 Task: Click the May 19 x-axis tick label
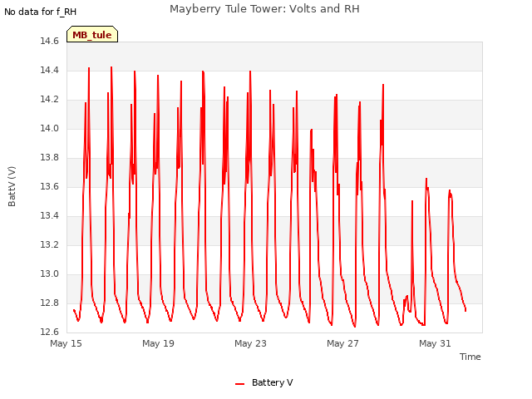tap(159, 343)
